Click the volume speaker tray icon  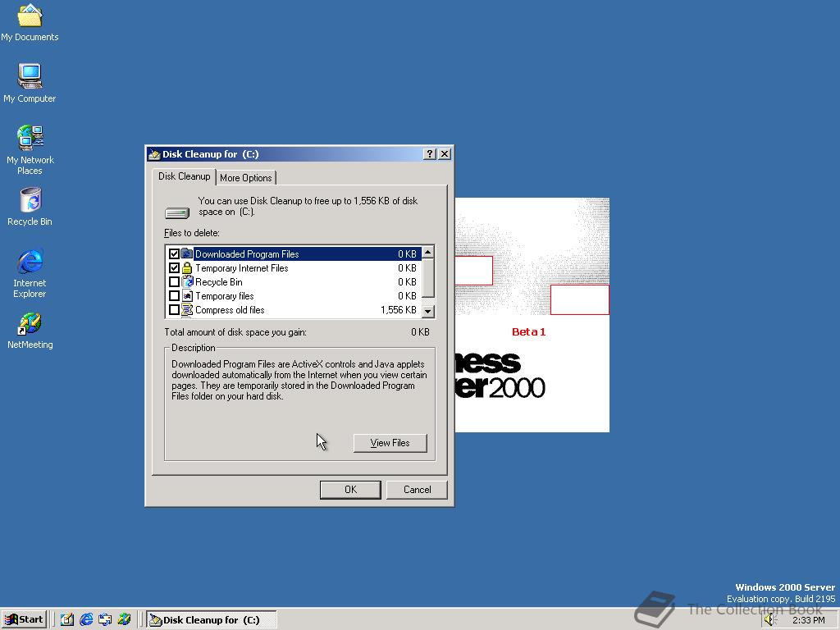click(770, 620)
